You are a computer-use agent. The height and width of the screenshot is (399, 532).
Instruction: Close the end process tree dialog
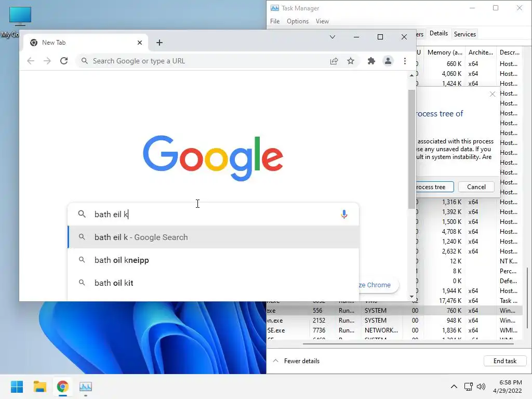pos(493,94)
